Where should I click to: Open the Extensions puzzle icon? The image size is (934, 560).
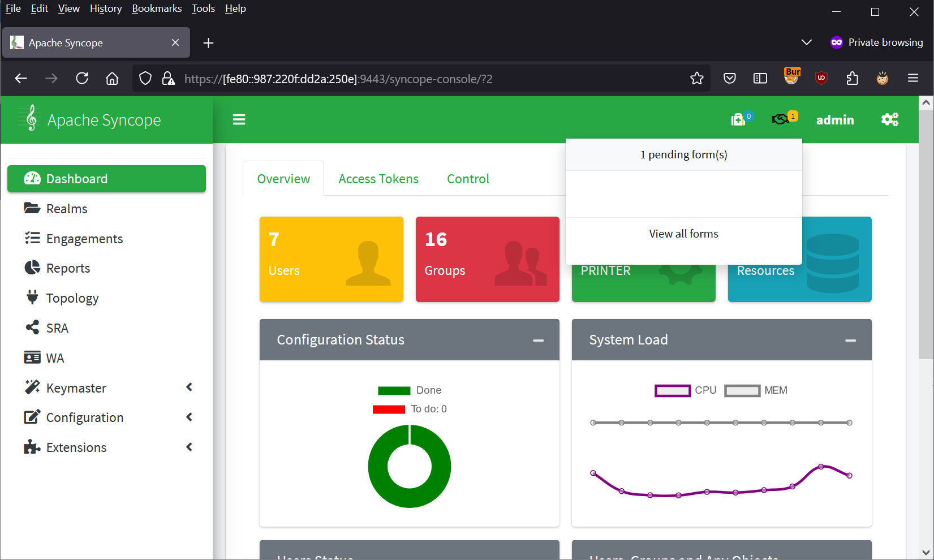coord(852,78)
